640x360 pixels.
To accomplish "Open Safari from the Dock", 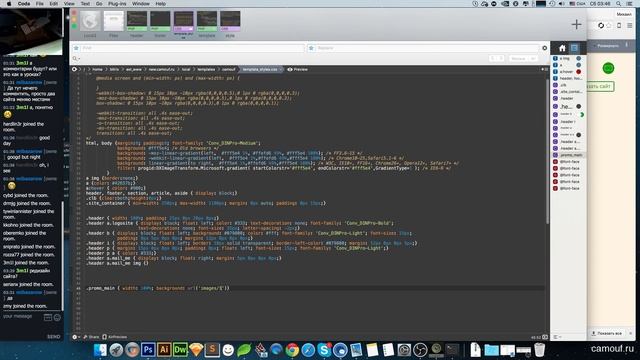I will 308,350.
